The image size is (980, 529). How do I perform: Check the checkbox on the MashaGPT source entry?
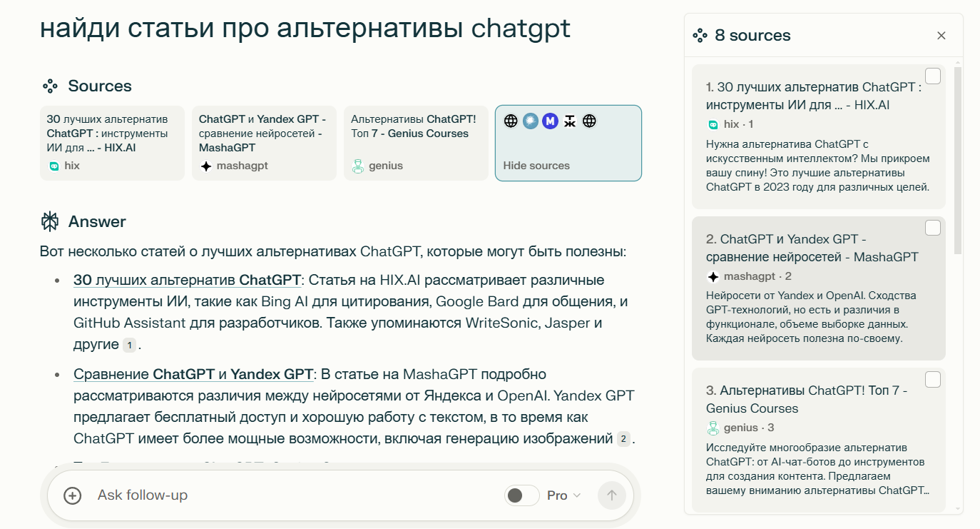pyautogui.click(x=933, y=227)
